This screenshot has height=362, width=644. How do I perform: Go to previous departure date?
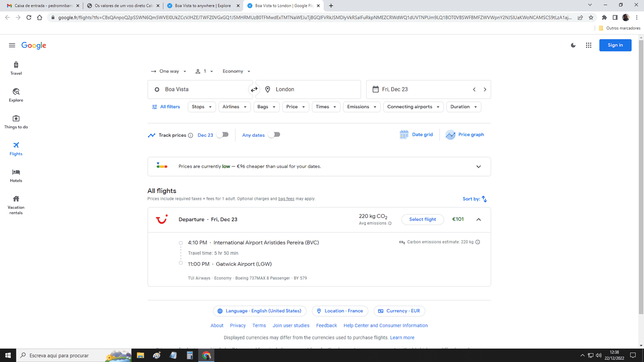coord(474,89)
